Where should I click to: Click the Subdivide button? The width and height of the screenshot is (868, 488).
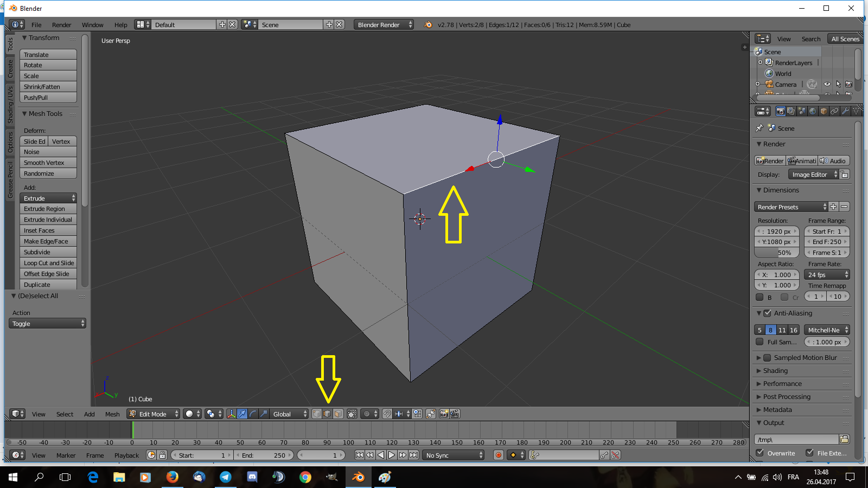[48, 252]
